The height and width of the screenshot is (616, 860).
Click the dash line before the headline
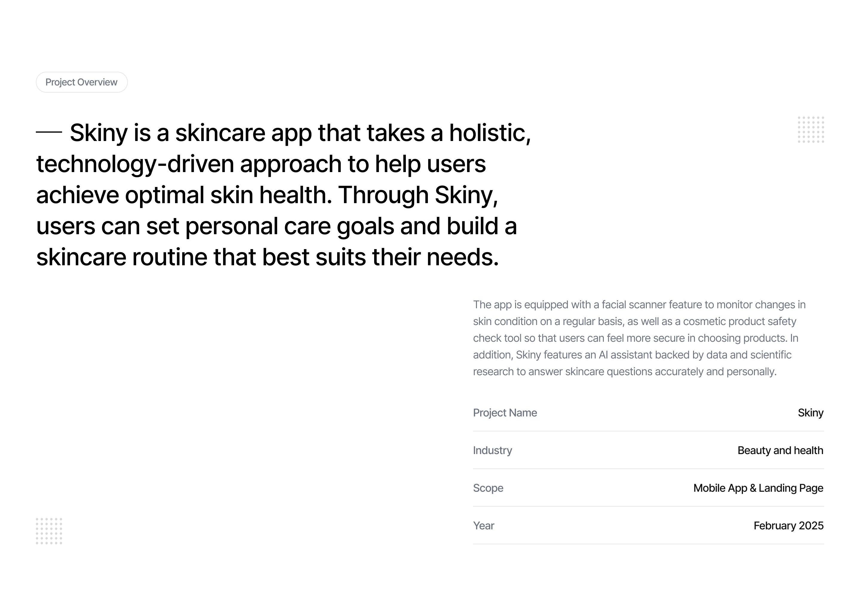point(49,132)
